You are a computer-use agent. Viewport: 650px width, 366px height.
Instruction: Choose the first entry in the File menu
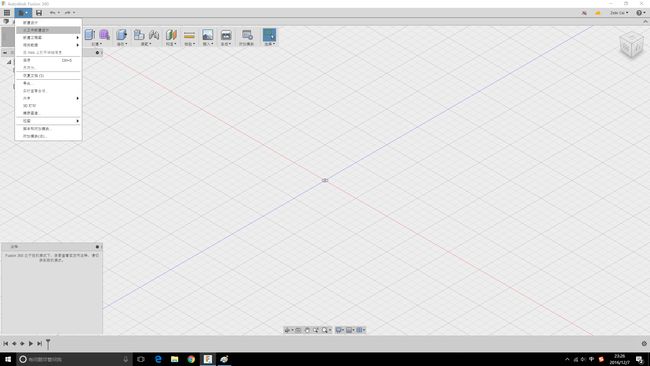click(48, 23)
